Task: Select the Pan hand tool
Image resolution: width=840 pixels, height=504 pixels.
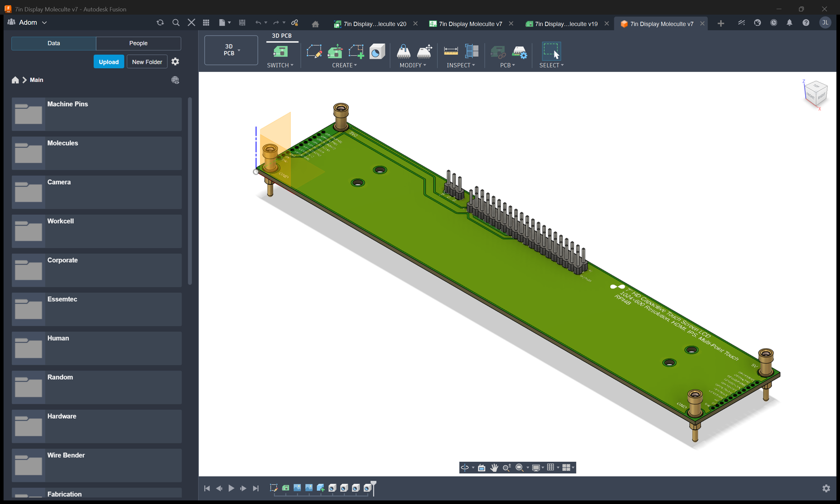Action: (x=494, y=468)
